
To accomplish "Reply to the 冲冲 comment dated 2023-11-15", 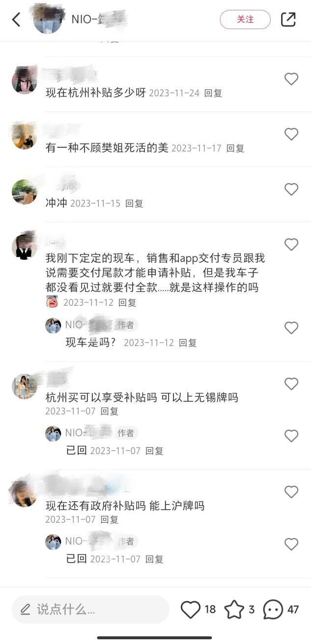I will point(134,203).
